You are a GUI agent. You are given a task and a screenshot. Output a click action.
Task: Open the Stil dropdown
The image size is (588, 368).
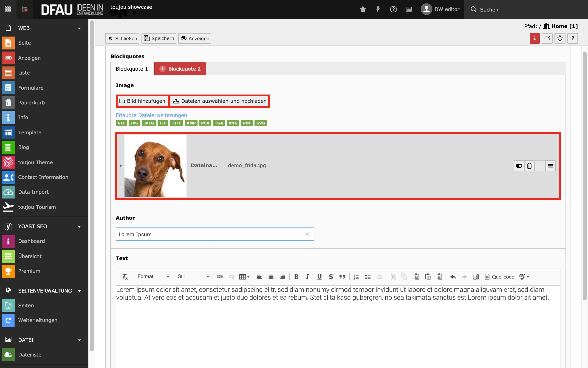coord(193,277)
